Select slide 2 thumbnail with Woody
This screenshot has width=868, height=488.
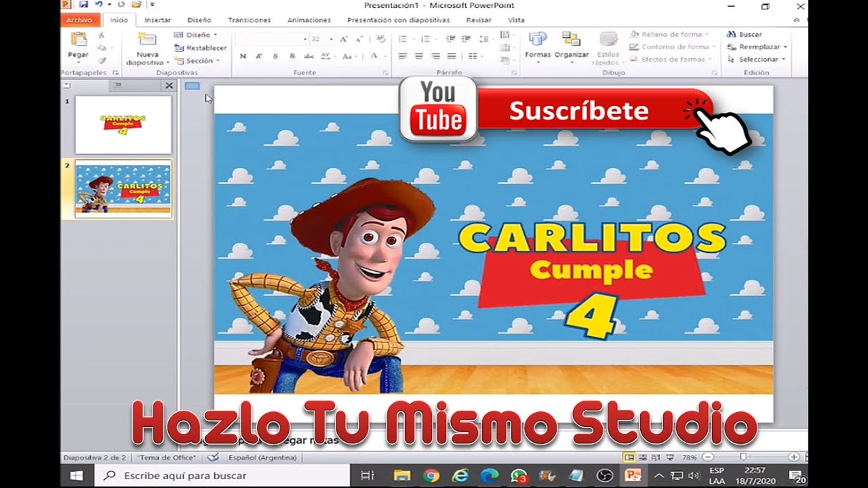tap(123, 189)
